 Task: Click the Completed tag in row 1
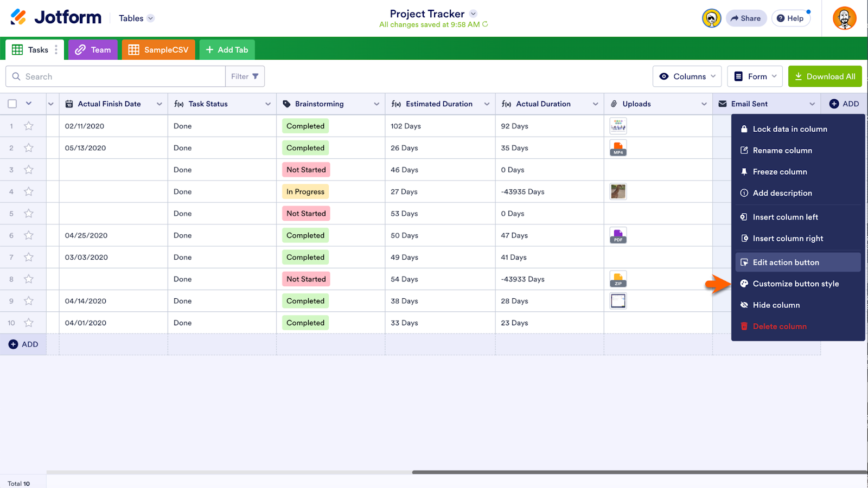point(305,126)
